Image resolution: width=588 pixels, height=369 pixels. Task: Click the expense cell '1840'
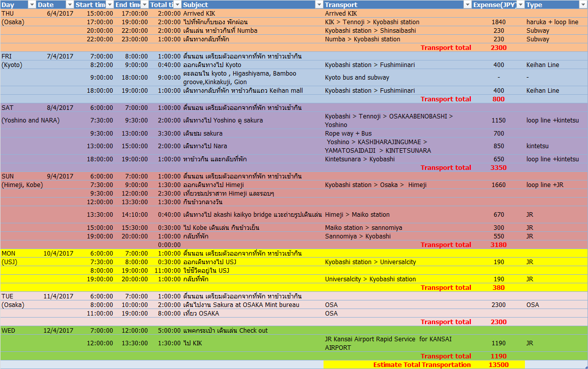pyautogui.click(x=499, y=22)
